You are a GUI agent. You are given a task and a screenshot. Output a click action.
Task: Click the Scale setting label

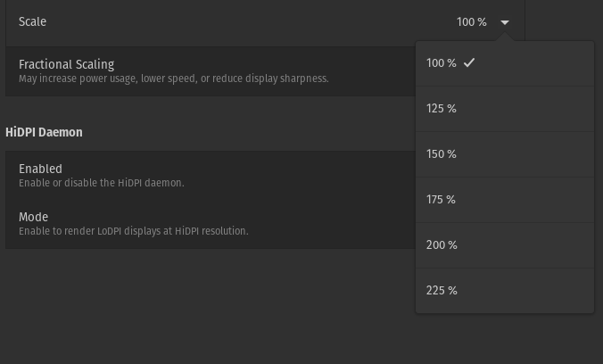tap(32, 21)
